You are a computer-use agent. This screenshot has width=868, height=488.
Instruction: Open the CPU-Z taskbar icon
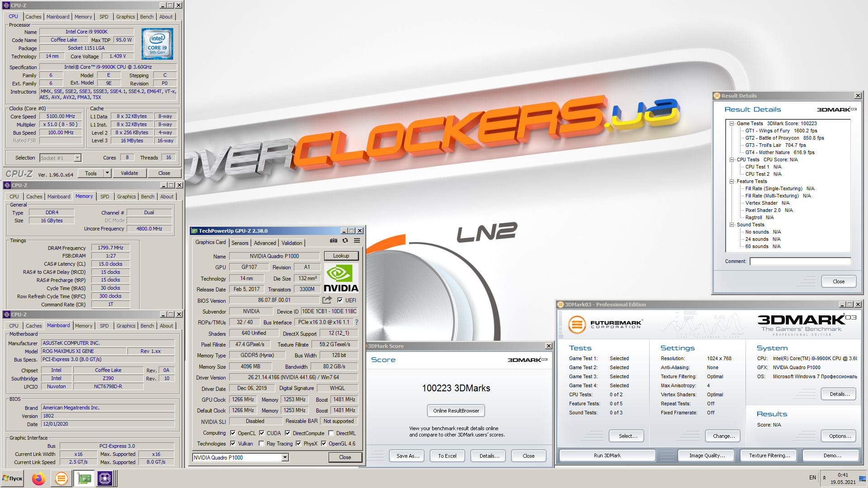coord(104,479)
